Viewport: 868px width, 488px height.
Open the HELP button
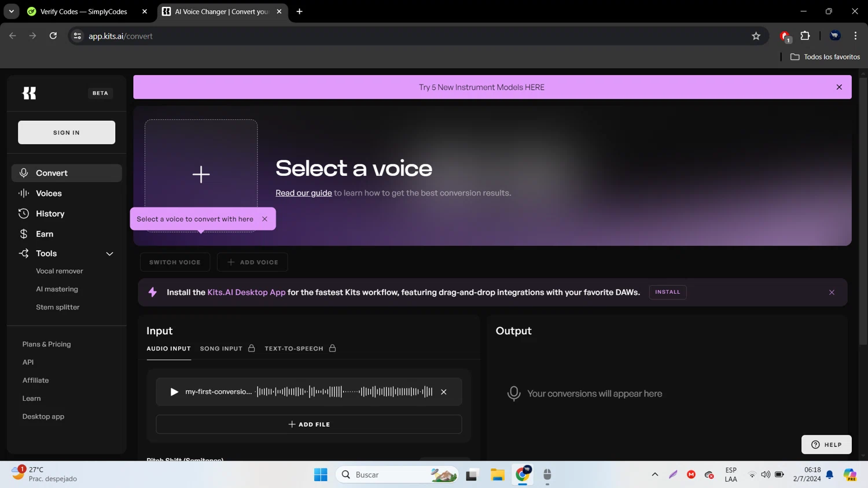tap(826, 445)
